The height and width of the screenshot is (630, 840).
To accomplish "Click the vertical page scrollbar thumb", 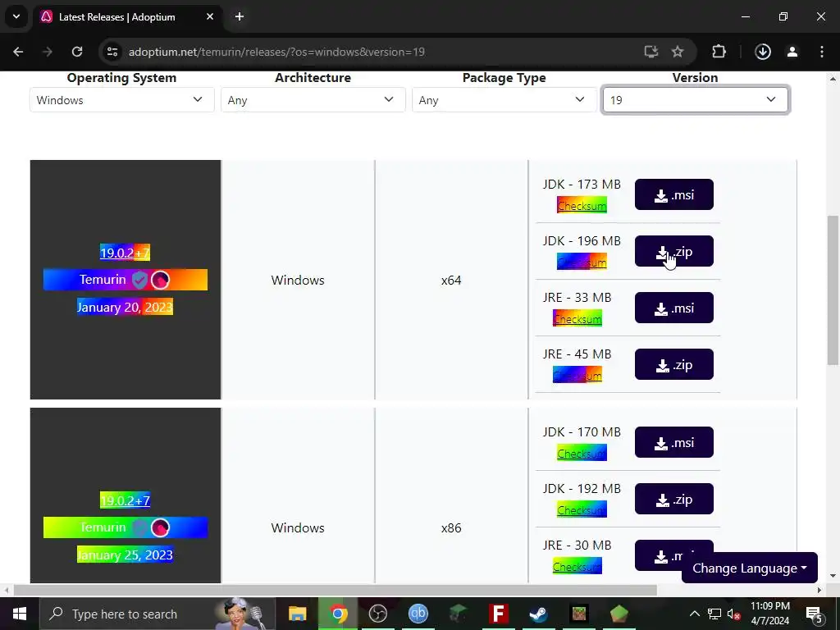I will [832, 290].
